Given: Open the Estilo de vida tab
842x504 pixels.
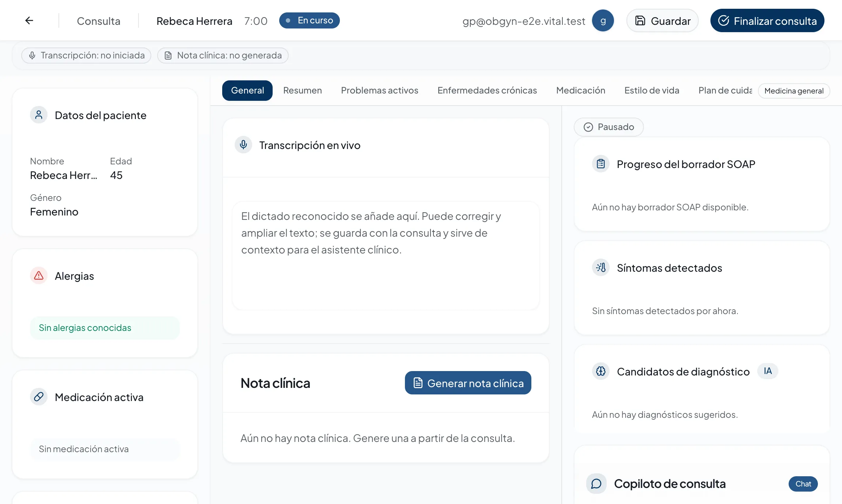Looking at the screenshot, I should [652, 91].
